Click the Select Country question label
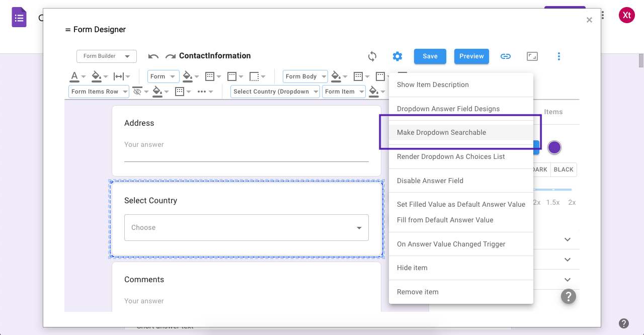The width and height of the screenshot is (644, 335). [x=150, y=200]
